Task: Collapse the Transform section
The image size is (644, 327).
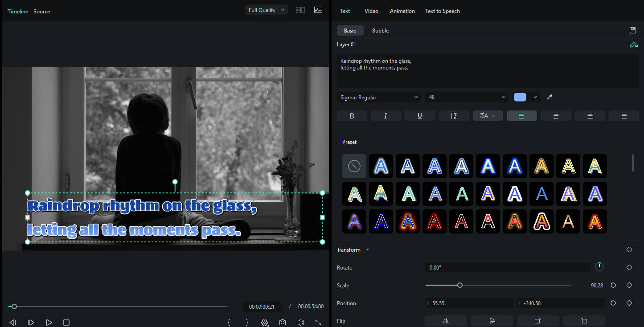Action: tap(367, 249)
